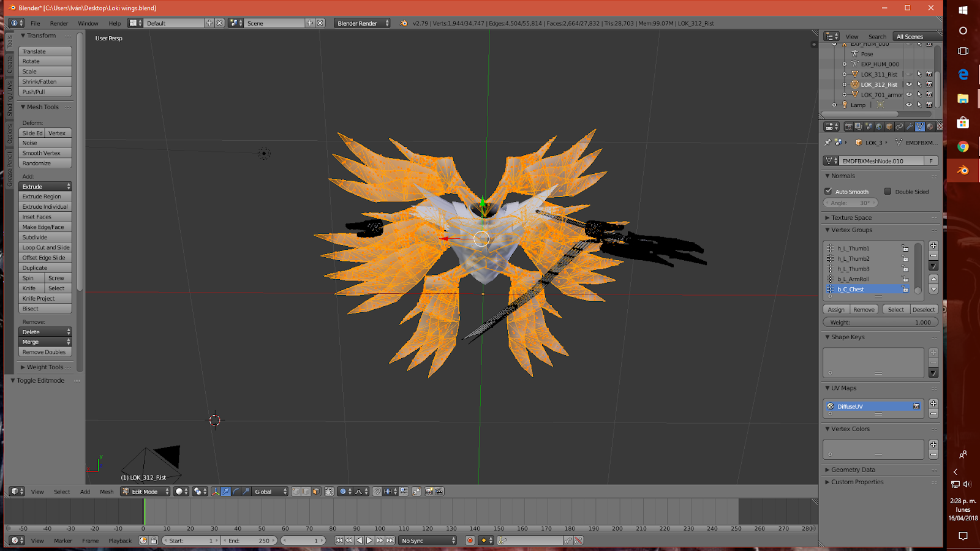This screenshot has width=980, height=551.
Task: Adjust the Weight slider in Vertex Groups
Action: (880, 322)
